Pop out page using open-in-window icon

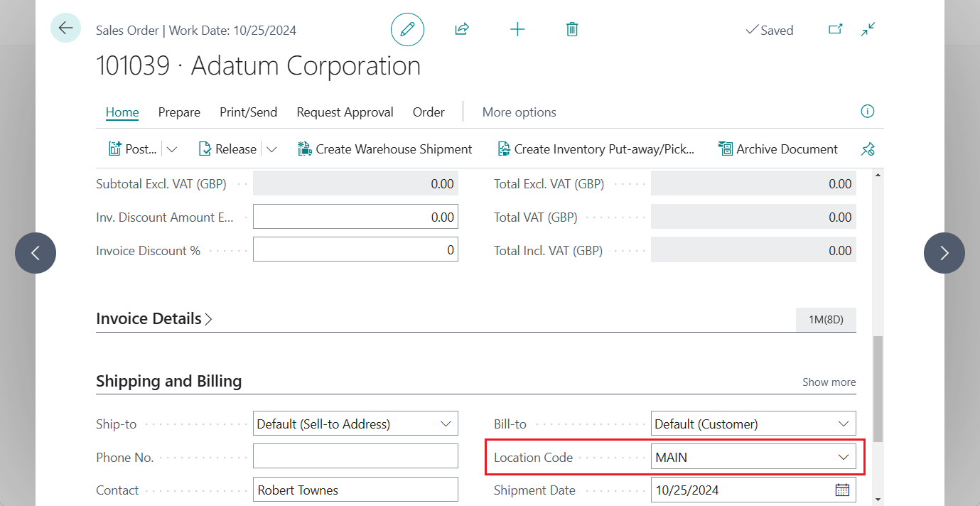836,29
